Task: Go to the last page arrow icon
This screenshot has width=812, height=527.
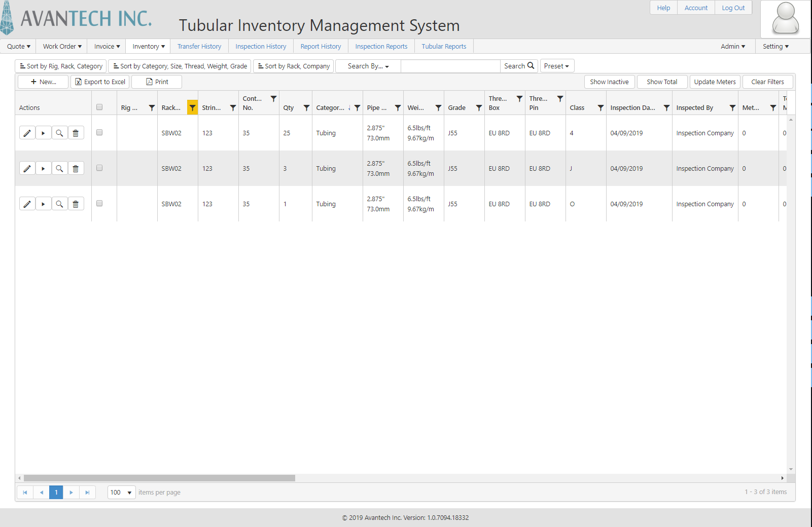Action: [87, 493]
